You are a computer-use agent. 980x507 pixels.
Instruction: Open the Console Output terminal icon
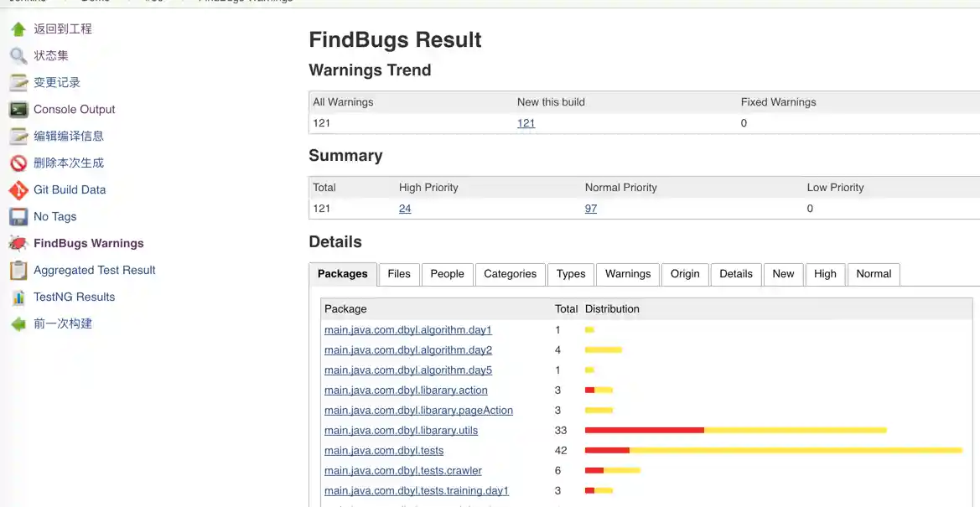pyautogui.click(x=18, y=110)
